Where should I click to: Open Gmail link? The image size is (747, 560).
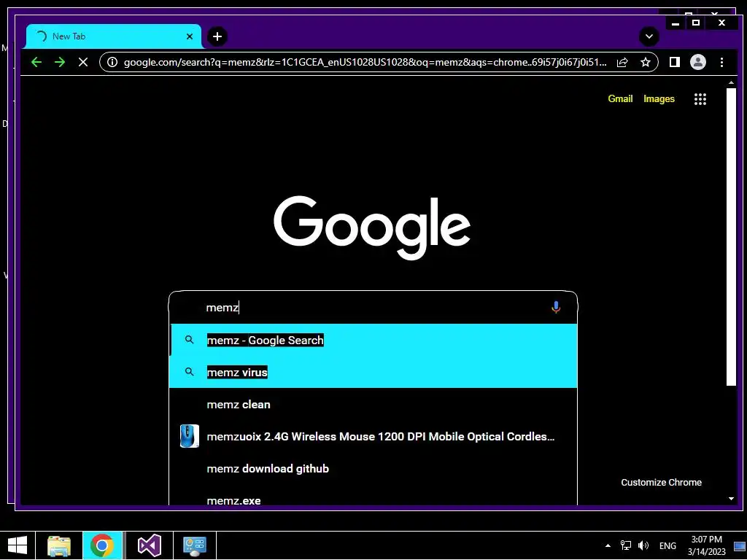[620, 99]
